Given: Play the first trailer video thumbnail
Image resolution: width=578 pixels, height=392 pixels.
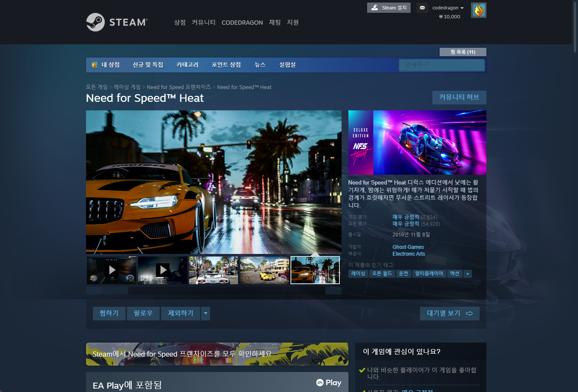Looking at the screenshot, I should pos(112,270).
